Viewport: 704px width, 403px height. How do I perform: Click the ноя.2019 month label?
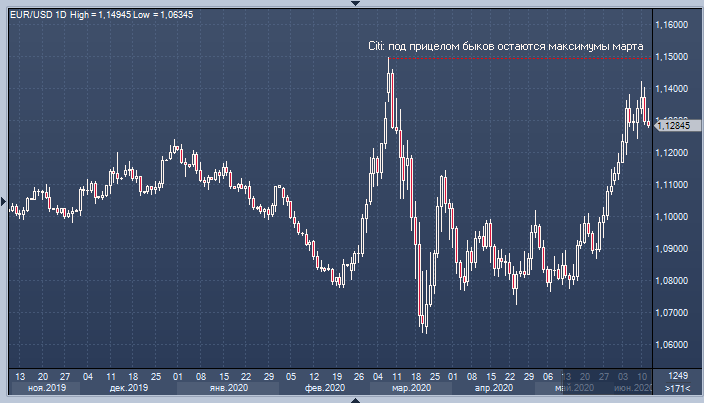pos(49,387)
